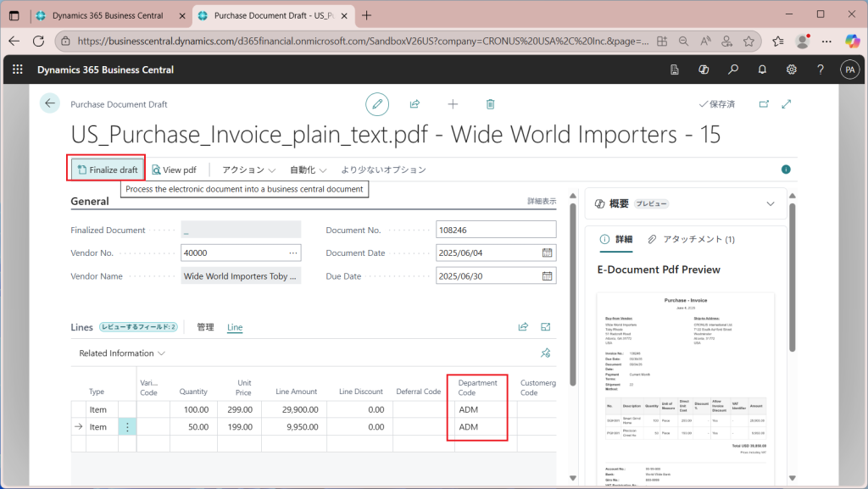Open the browser tab actions menu

(x=14, y=15)
